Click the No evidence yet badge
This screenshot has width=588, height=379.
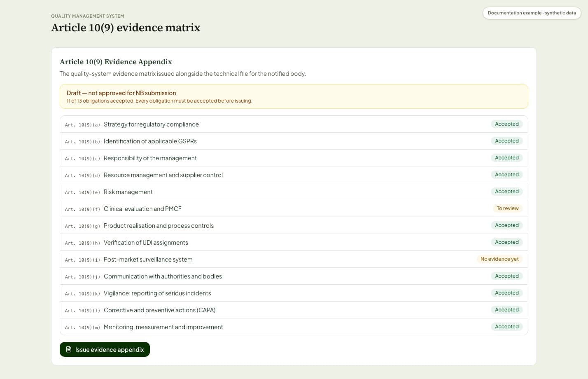click(x=499, y=259)
